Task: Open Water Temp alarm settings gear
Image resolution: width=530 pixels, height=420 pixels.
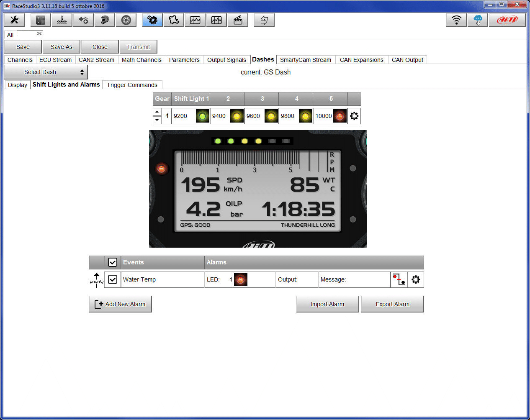Action: point(416,279)
